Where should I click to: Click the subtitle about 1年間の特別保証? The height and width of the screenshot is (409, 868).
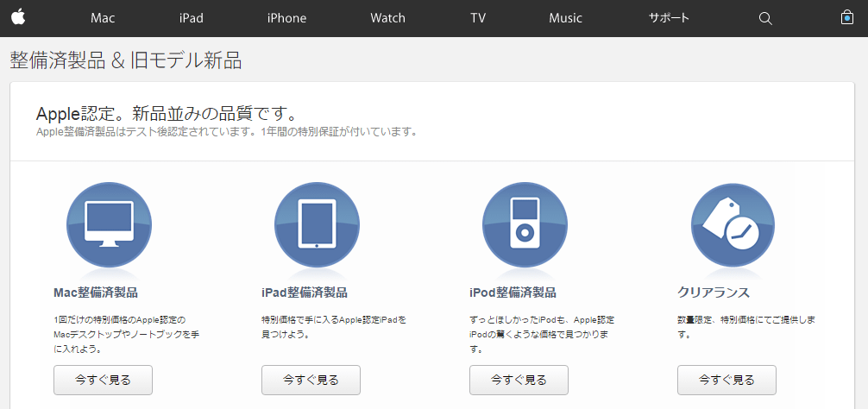coord(226,133)
